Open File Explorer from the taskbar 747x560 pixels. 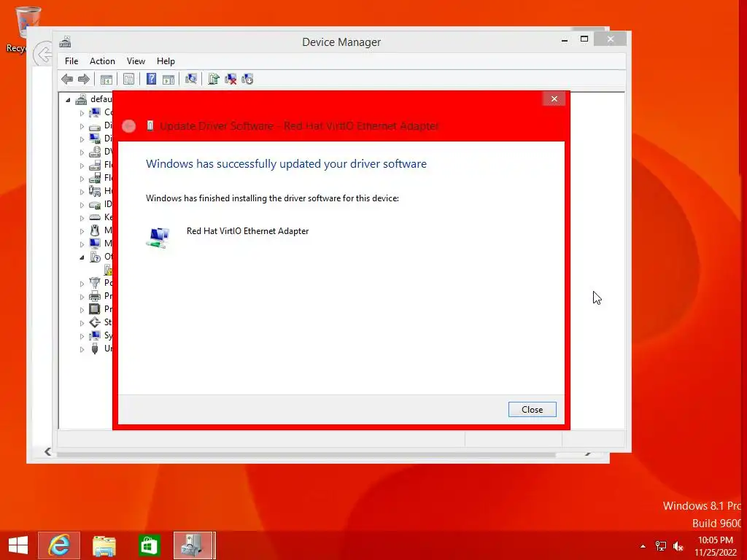(x=104, y=545)
